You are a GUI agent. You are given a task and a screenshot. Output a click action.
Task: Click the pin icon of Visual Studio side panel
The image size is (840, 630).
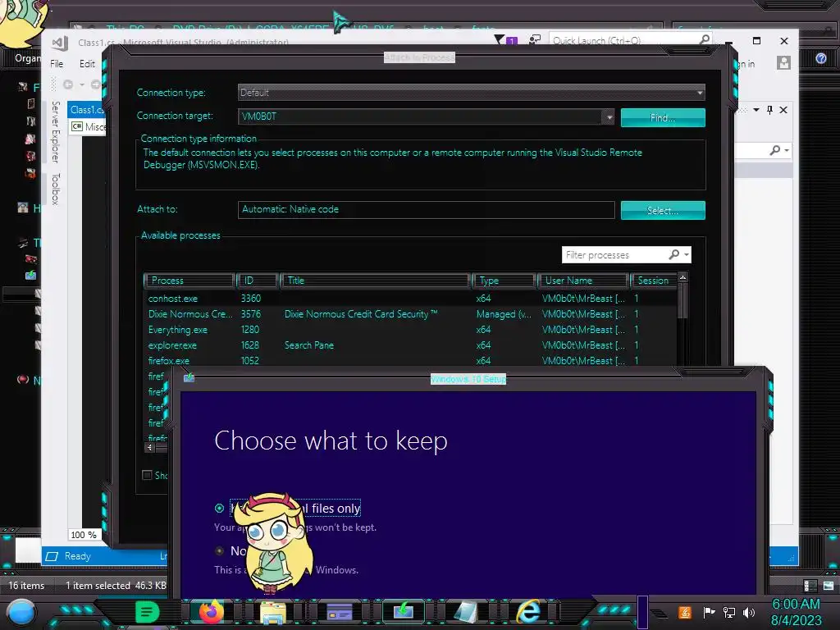pos(769,110)
